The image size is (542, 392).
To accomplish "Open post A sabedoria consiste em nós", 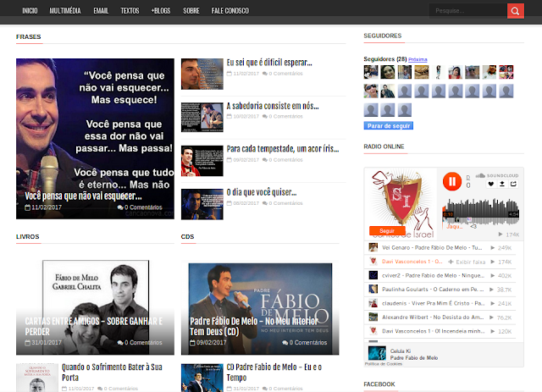I will [x=273, y=106].
